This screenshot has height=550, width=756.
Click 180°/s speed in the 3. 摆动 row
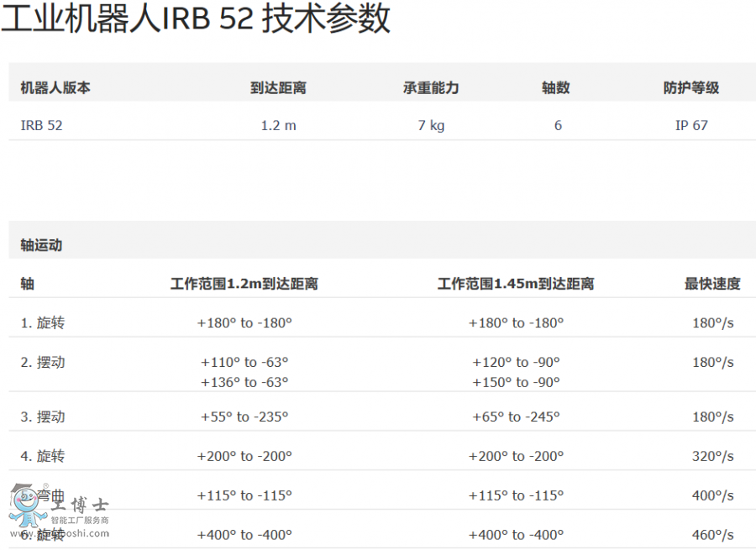(x=712, y=416)
